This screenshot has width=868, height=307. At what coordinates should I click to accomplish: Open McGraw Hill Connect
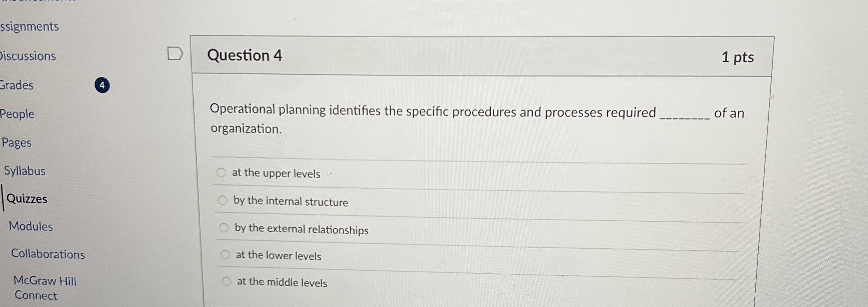click(x=45, y=288)
